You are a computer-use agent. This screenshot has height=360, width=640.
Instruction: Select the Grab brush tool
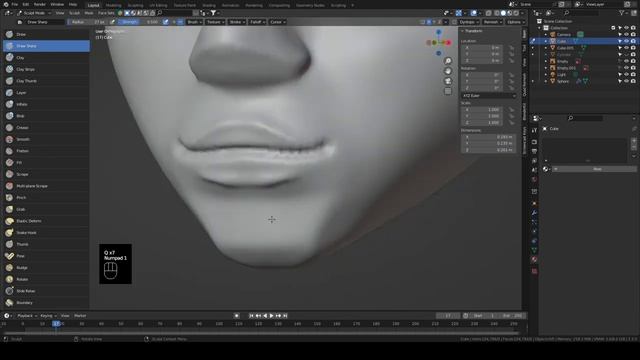click(x=46, y=209)
